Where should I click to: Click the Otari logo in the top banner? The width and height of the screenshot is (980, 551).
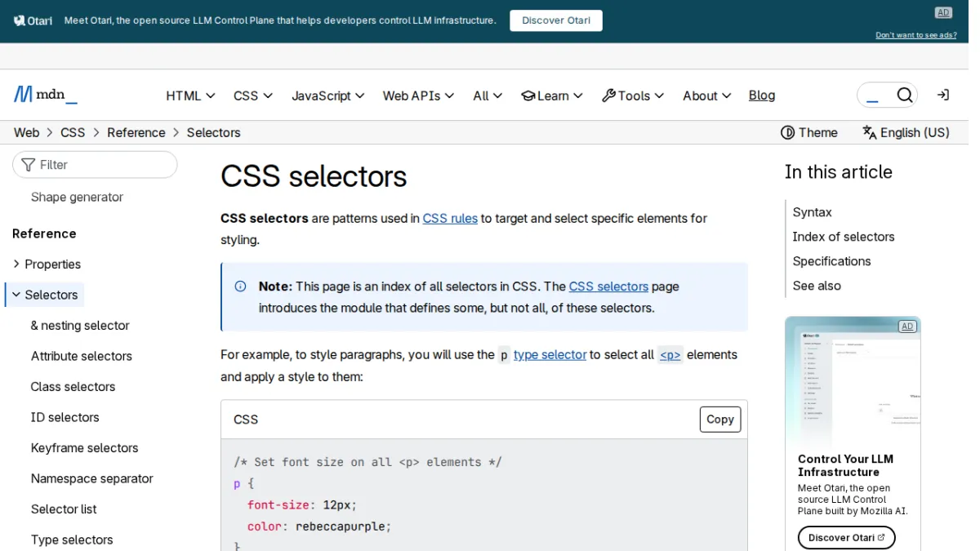pyautogui.click(x=33, y=20)
